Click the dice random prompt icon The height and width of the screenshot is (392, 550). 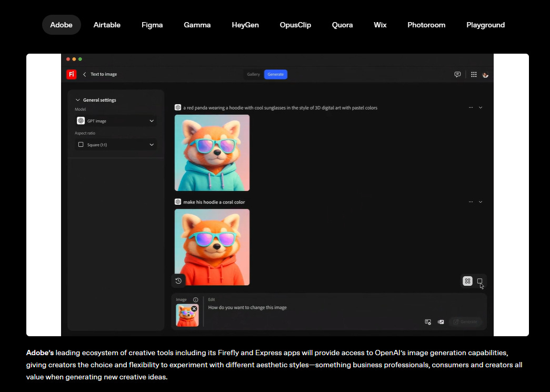click(x=441, y=322)
